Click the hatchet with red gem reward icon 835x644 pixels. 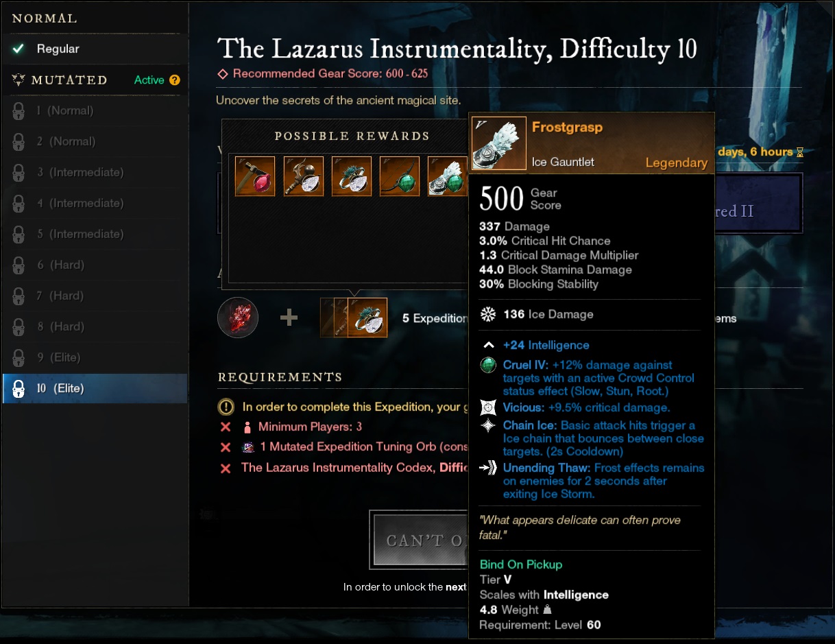(x=255, y=176)
